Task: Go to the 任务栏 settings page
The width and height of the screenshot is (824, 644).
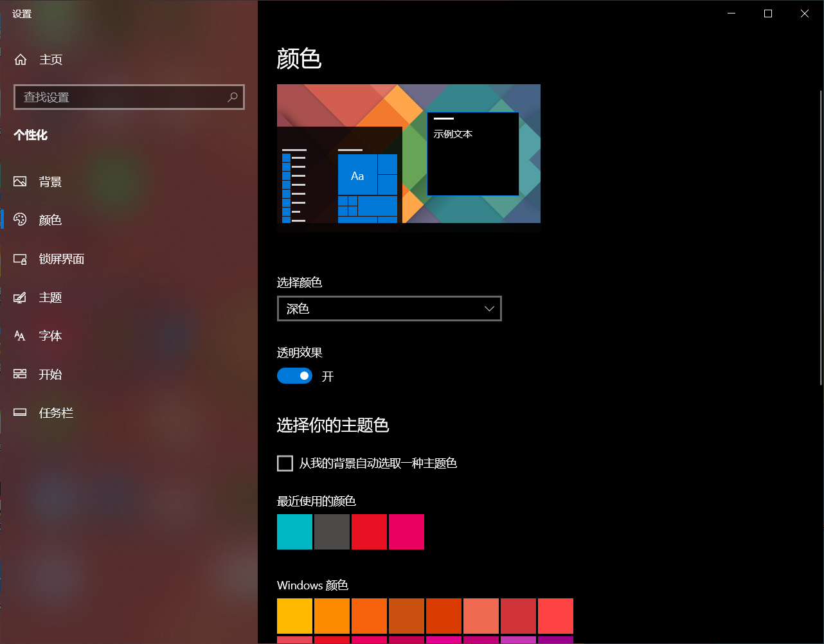Action: [56, 413]
